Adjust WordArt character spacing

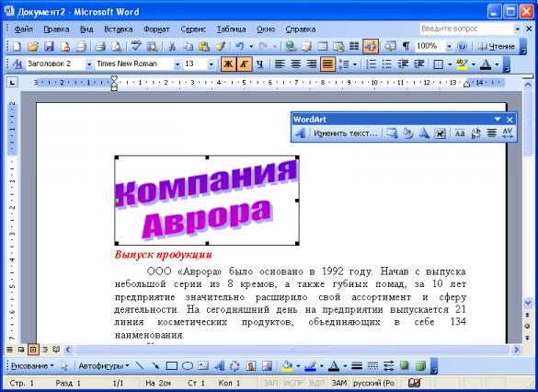point(508,133)
